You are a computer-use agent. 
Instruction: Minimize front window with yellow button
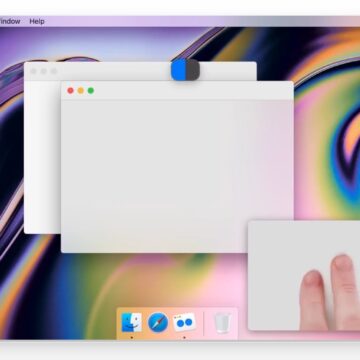(x=81, y=91)
